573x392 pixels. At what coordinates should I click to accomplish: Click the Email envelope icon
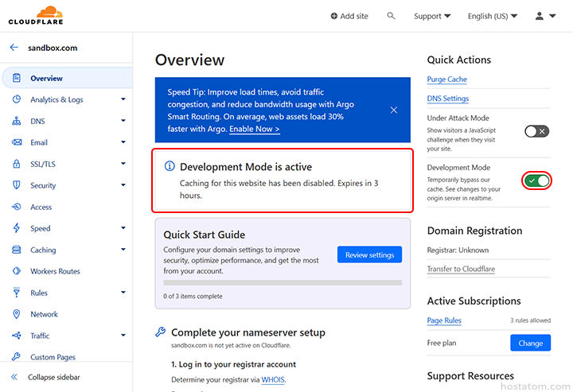pyautogui.click(x=16, y=143)
